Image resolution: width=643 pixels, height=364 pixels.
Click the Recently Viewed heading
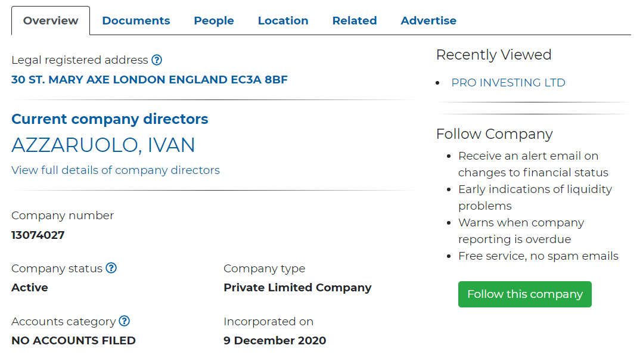coord(493,55)
